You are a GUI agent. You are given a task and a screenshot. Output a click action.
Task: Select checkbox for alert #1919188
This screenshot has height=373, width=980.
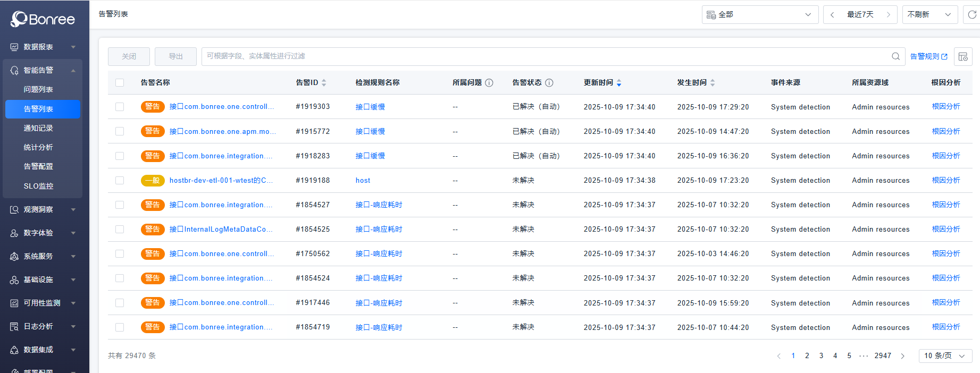point(120,181)
